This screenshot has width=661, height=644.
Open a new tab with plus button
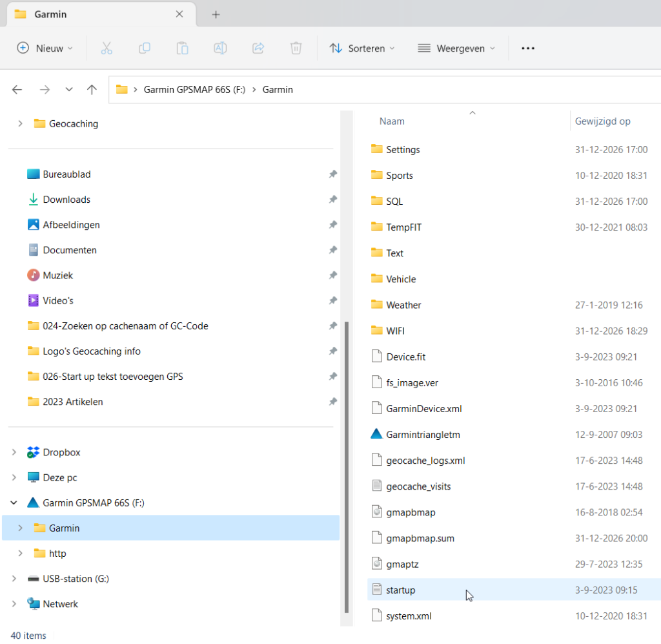click(x=216, y=14)
